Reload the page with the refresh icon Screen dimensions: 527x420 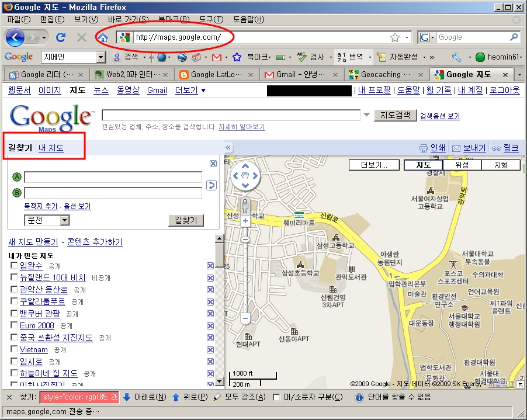(61, 37)
